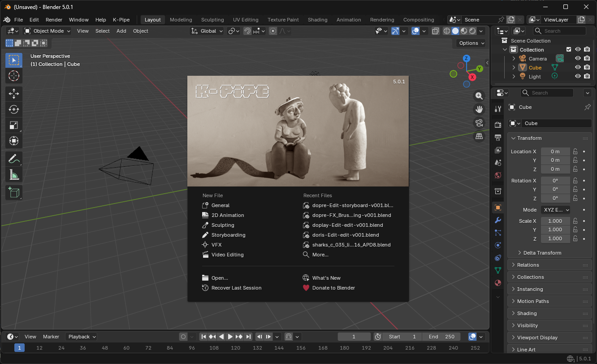The image size is (597, 364).
Task: Select the Scale tool
Action: pyautogui.click(x=13, y=125)
